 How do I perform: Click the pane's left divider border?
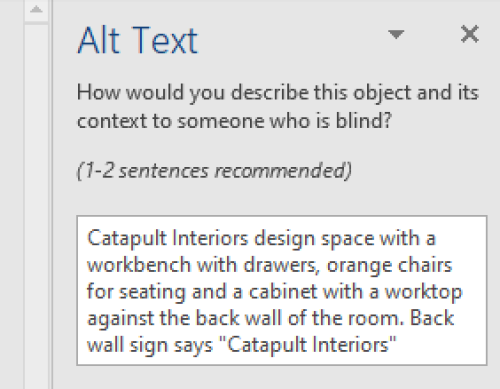[x=51, y=194]
